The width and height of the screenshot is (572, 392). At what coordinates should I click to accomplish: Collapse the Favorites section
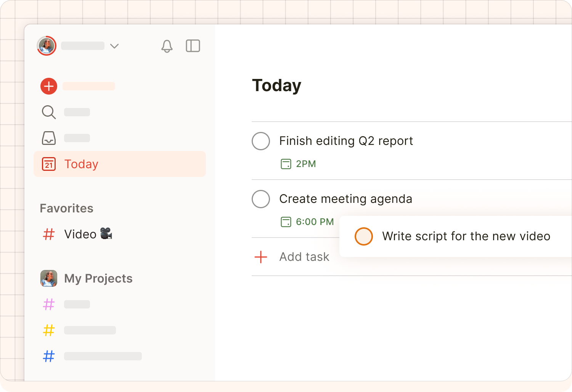point(67,208)
